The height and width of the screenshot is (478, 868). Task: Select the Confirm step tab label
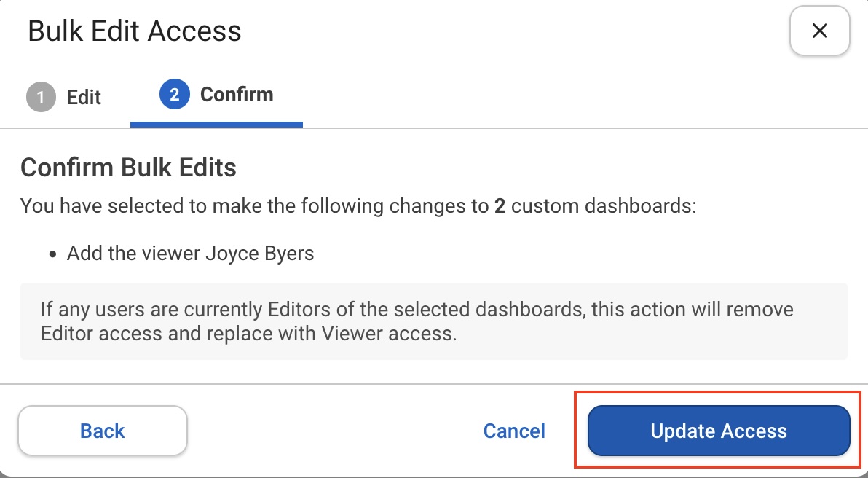coord(237,94)
